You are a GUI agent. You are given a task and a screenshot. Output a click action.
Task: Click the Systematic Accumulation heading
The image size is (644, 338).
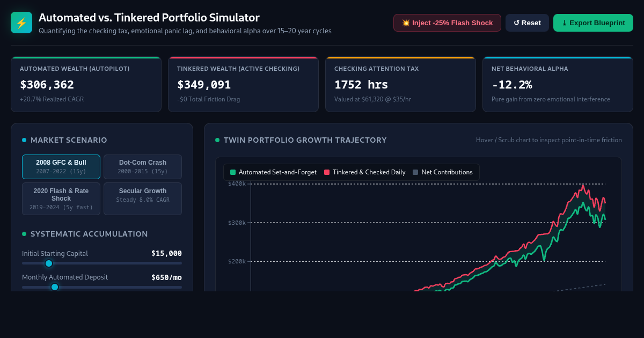click(89, 234)
